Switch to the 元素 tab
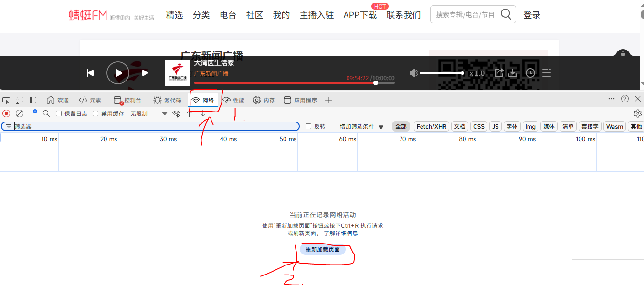644x285 pixels. 90,100
